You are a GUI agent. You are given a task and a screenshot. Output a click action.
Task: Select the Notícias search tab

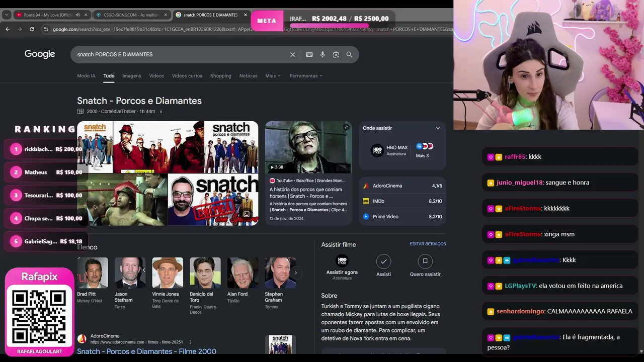(249, 76)
